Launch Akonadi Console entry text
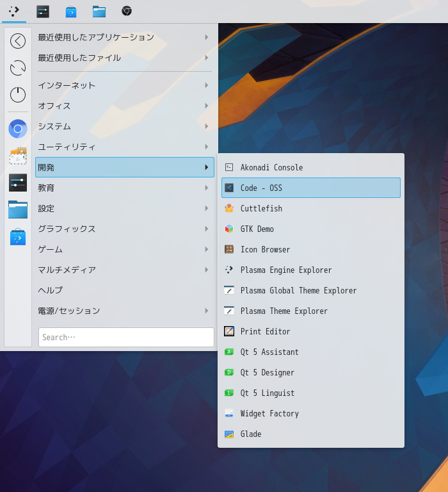 pyautogui.click(x=272, y=167)
